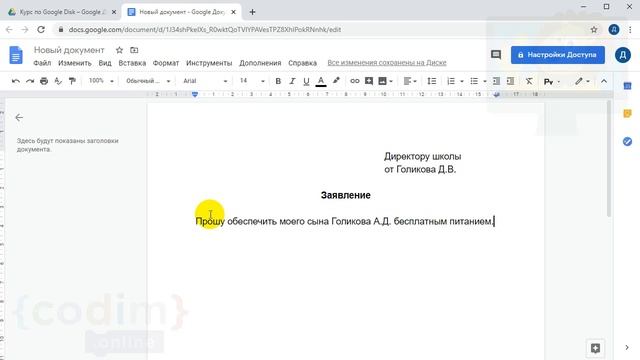The image size is (640, 360).
Task: Insert a link icon
Action: click(x=355, y=81)
